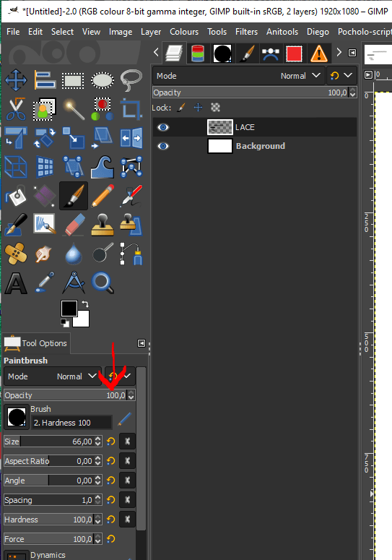Select the Ink tool
The image size is (392, 560).
16,225
